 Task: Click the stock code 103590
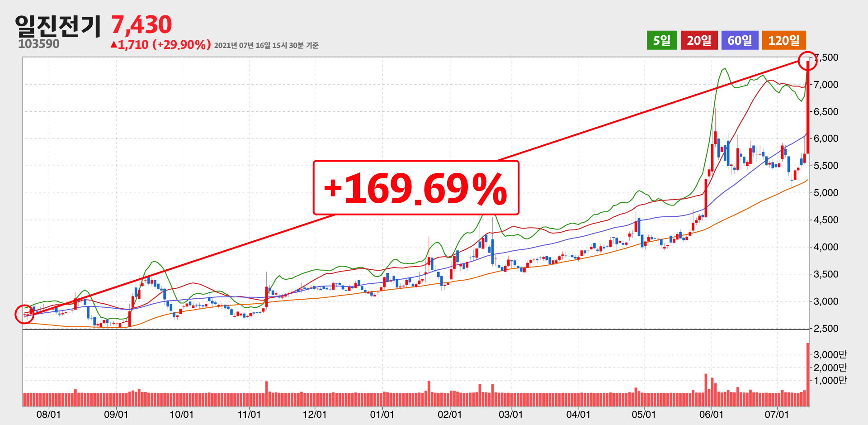click(39, 44)
